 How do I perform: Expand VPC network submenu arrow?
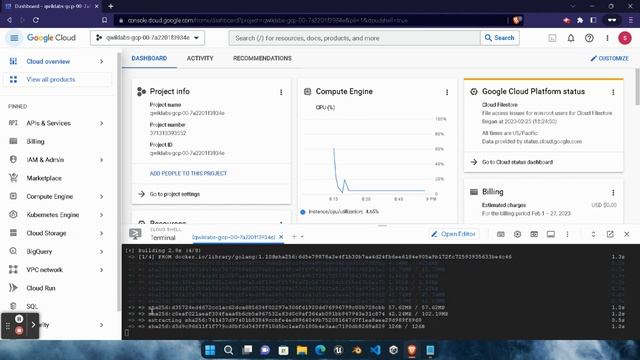coord(101,270)
